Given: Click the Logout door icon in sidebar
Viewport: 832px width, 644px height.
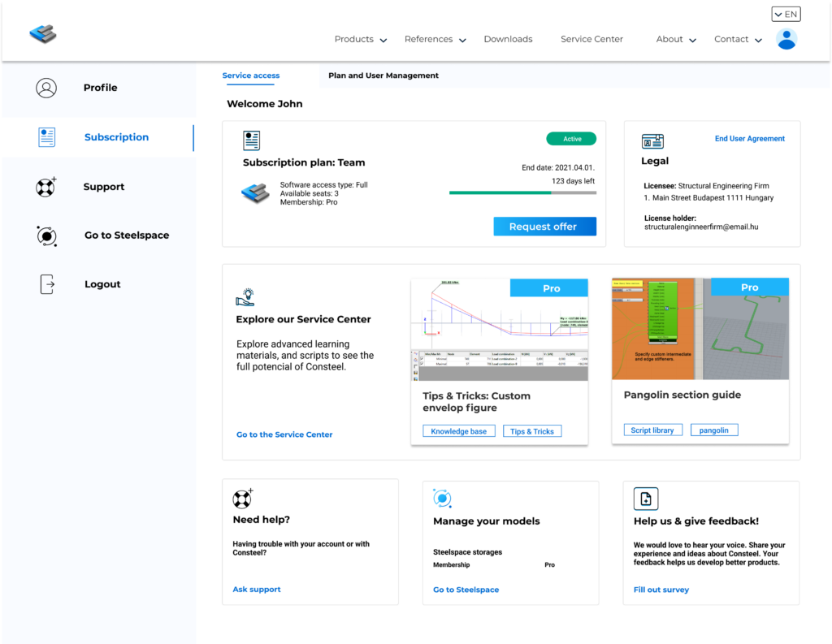Looking at the screenshot, I should click(x=47, y=284).
